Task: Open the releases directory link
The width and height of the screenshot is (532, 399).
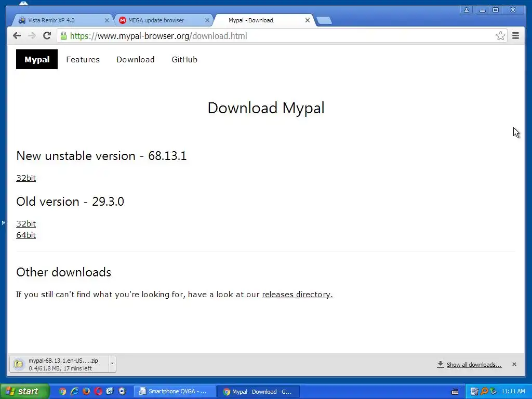Action: click(x=297, y=295)
